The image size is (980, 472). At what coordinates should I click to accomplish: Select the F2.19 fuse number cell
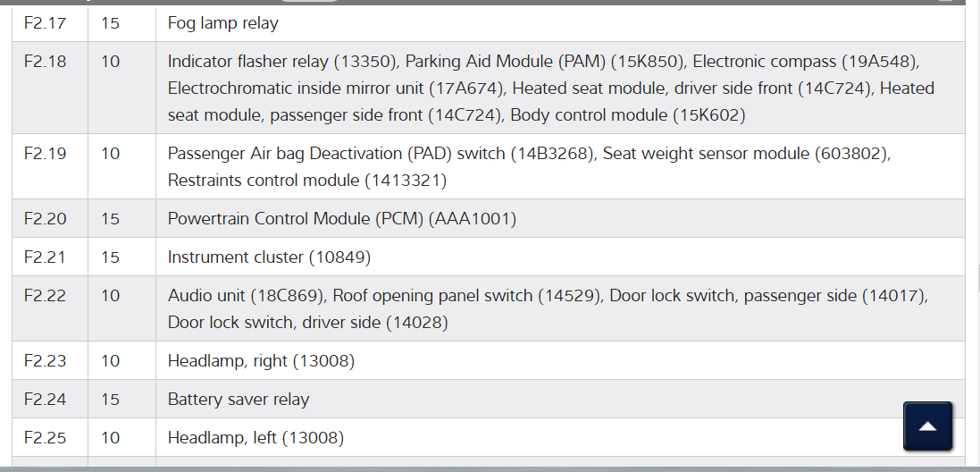(45, 154)
